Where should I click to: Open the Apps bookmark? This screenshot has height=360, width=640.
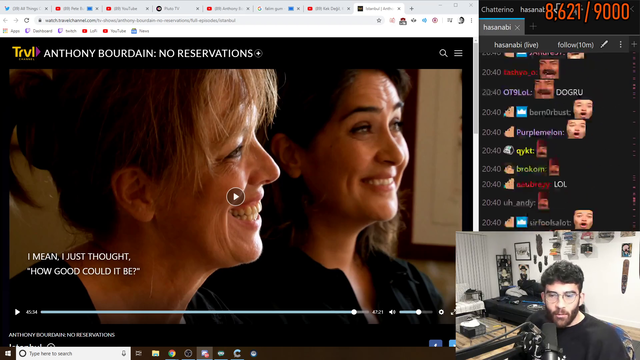[11, 31]
